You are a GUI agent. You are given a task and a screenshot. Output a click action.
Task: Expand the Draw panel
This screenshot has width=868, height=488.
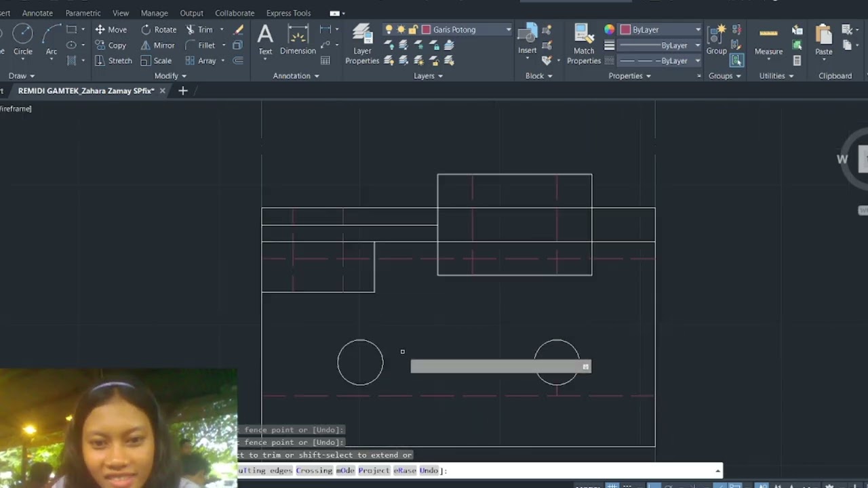(x=22, y=76)
